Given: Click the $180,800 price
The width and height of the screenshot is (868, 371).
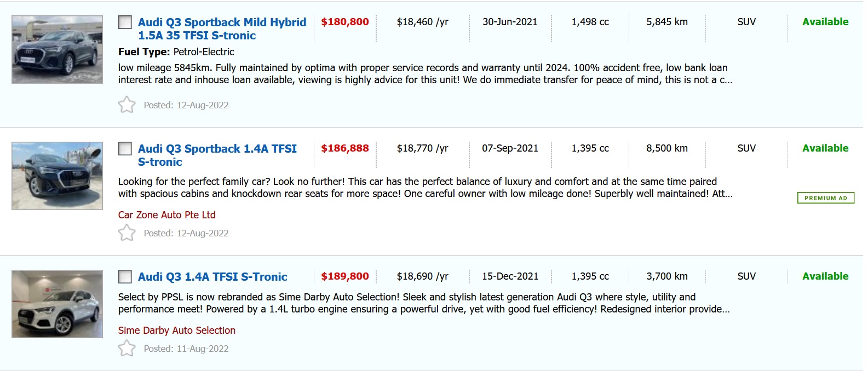Looking at the screenshot, I should click(x=344, y=22).
